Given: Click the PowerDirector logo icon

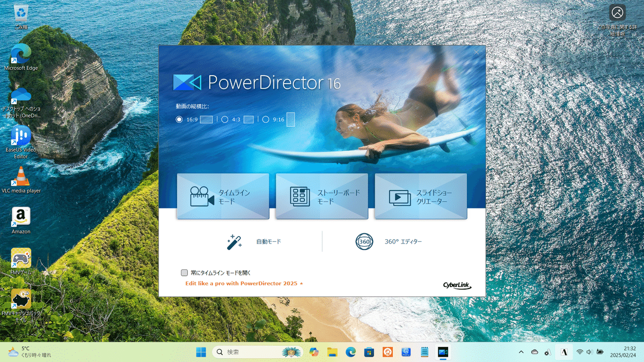Looking at the screenshot, I should click(187, 83).
